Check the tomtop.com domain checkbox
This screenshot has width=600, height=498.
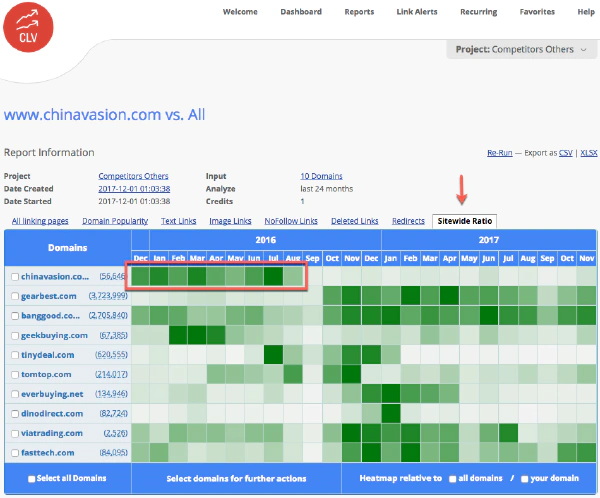pyautogui.click(x=15, y=374)
